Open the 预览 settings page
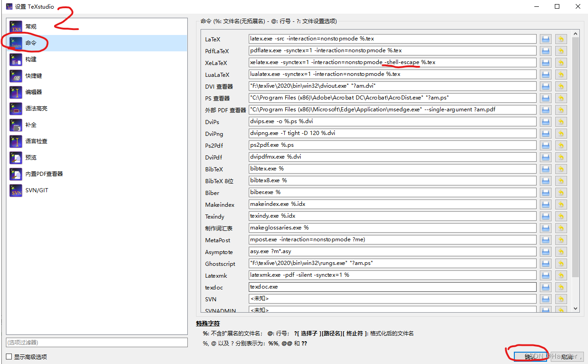The image size is (588, 364). [x=96, y=158]
